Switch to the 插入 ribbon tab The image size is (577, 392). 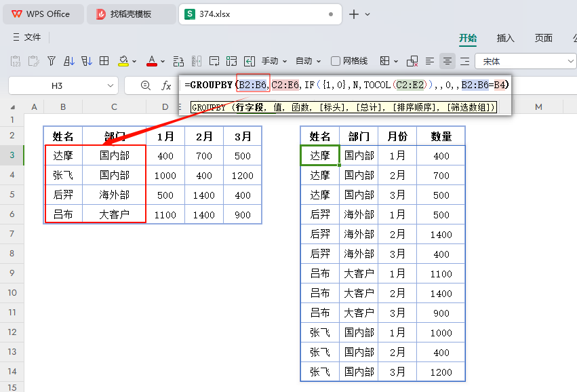pyautogui.click(x=505, y=38)
